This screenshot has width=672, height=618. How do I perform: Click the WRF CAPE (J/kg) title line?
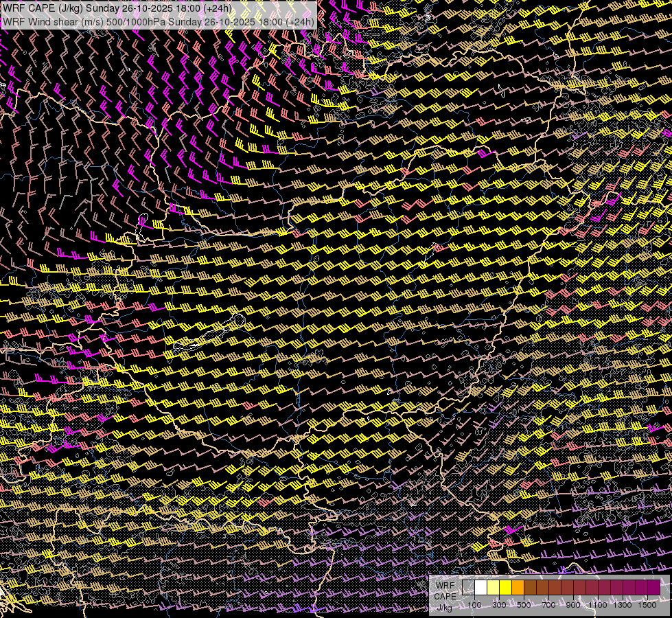[x=117, y=8]
